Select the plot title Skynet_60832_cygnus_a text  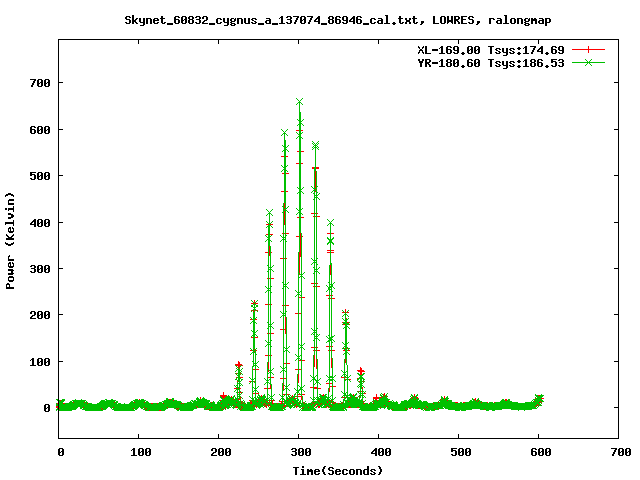pyautogui.click(x=338, y=20)
